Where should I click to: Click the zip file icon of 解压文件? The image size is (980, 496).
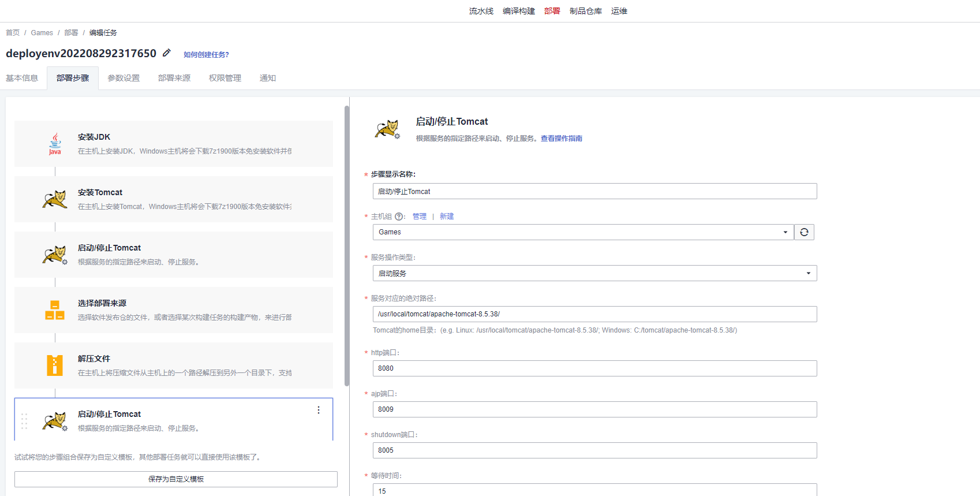(x=55, y=366)
